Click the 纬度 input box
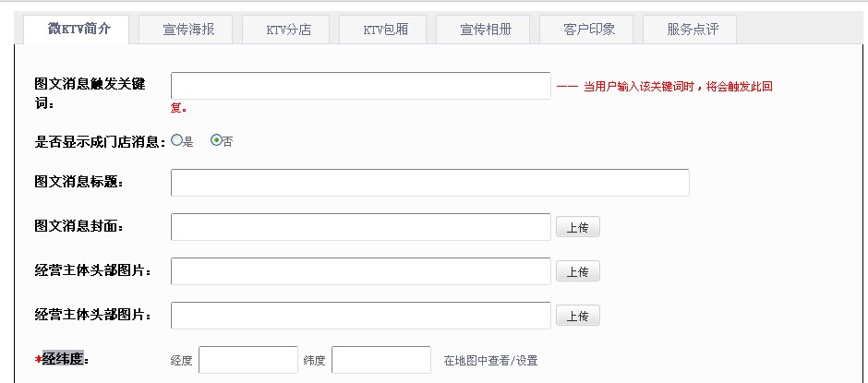Image resolution: width=868 pixels, height=383 pixels. pos(380,360)
